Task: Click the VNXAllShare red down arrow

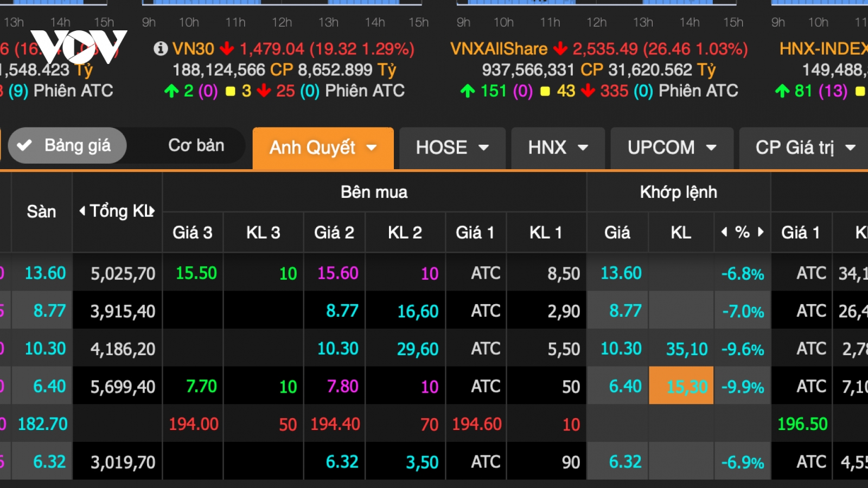Action: point(560,49)
